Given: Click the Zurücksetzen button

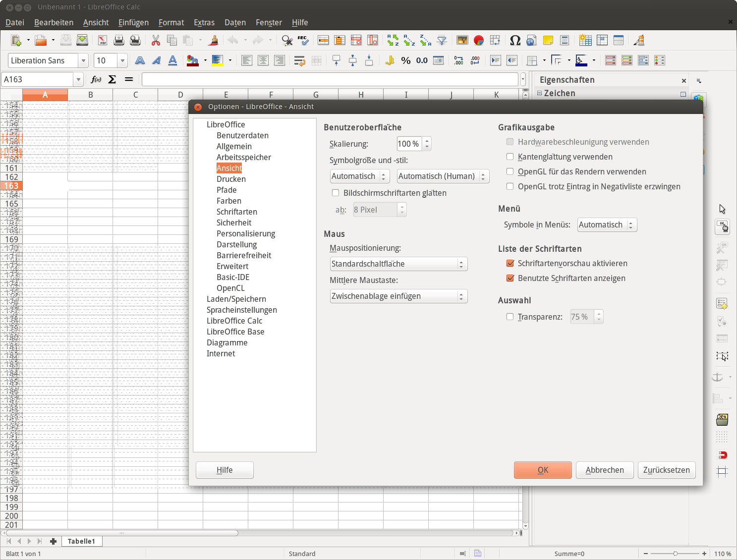Looking at the screenshot, I should [x=667, y=470].
